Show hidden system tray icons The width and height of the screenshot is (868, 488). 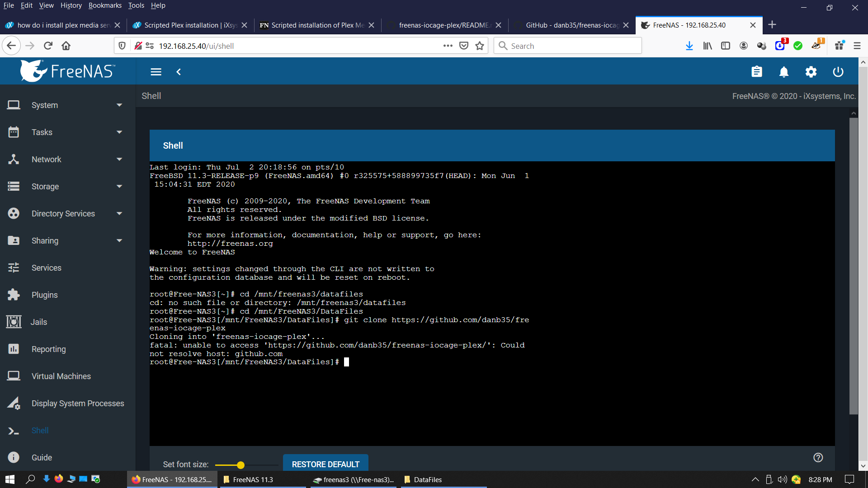click(755, 479)
